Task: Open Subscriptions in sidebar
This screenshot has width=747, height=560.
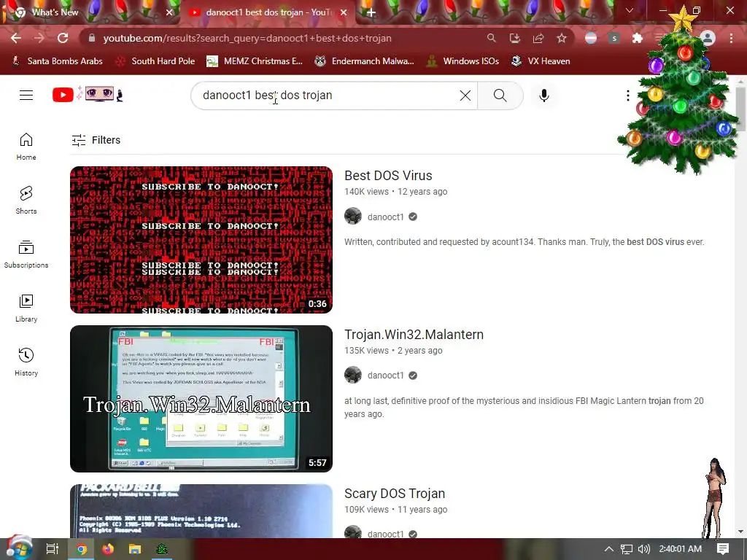Action: point(26,254)
